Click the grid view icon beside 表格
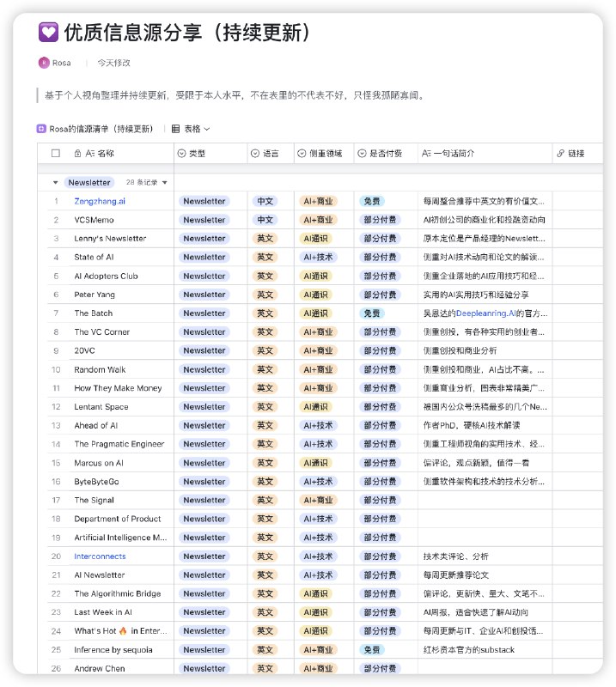616x687 pixels. [175, 129]
